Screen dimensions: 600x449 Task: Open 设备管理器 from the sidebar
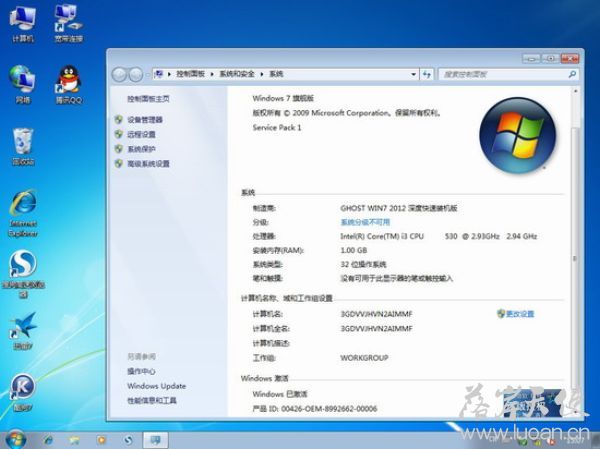tap(145, 120)
